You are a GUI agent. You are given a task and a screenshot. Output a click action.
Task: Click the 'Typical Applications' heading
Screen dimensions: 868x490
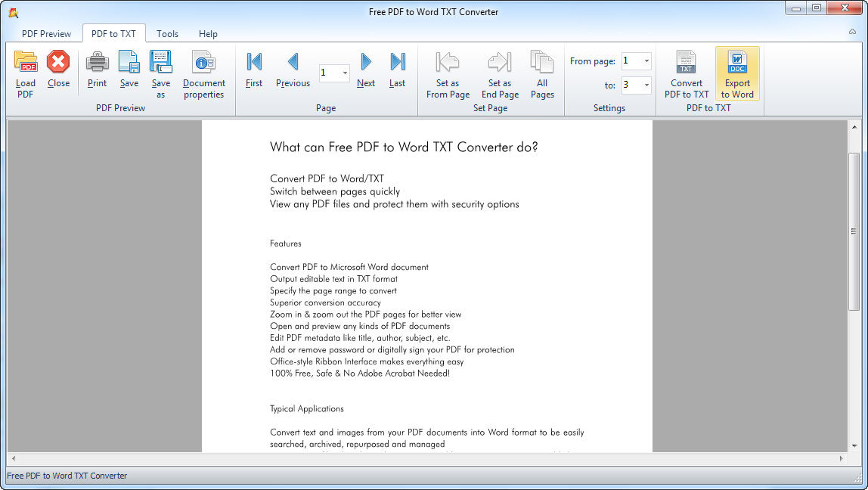307,408
